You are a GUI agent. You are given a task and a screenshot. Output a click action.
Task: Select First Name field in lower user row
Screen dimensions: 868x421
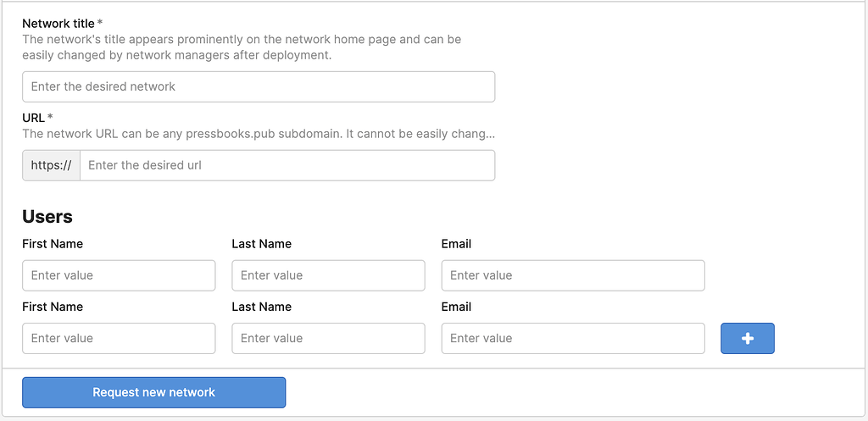119,339
